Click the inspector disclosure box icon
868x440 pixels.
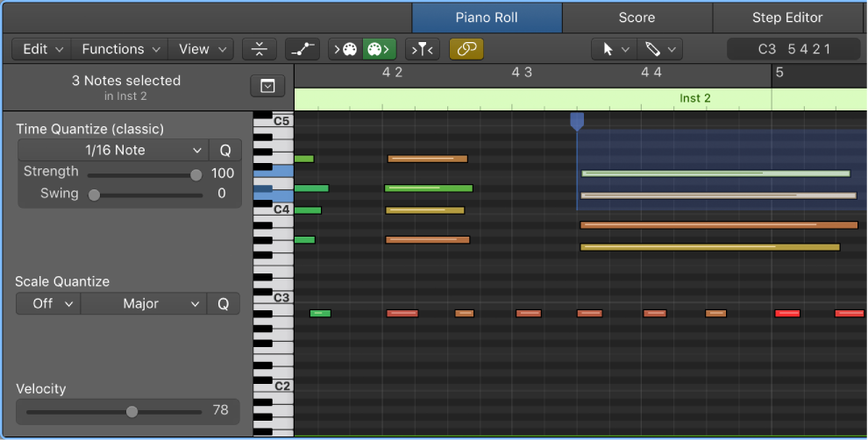[267, 87]
